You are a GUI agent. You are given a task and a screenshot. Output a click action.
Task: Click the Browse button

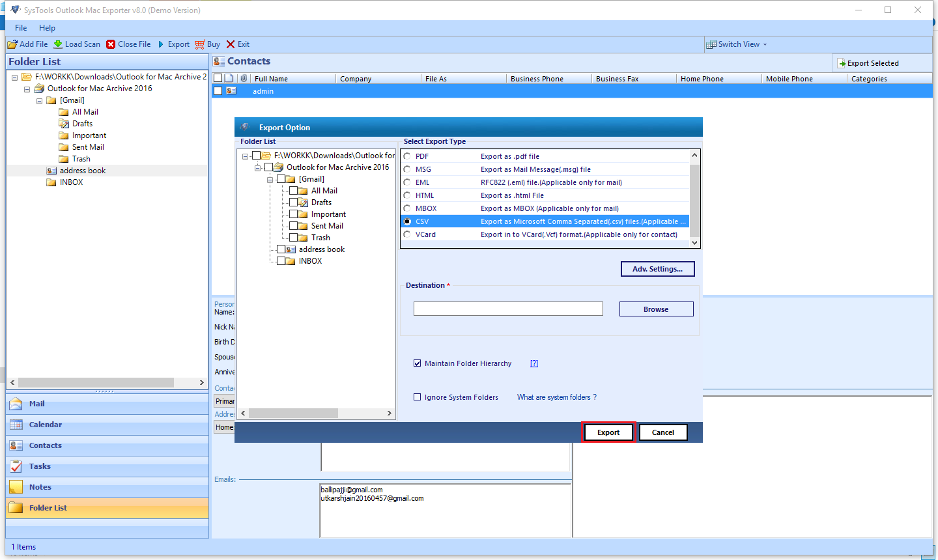coord(656,309)
